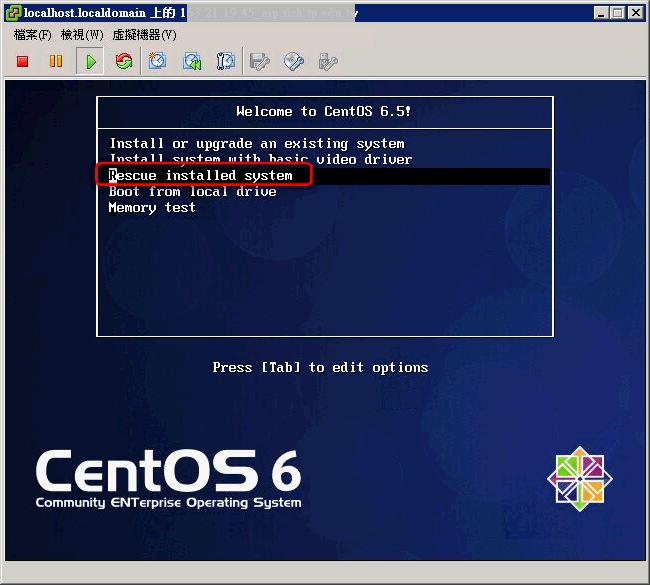Minimize the console window
Image resolution: width=650 pixels, height=585 pixels.
click(x=601, y=13)
